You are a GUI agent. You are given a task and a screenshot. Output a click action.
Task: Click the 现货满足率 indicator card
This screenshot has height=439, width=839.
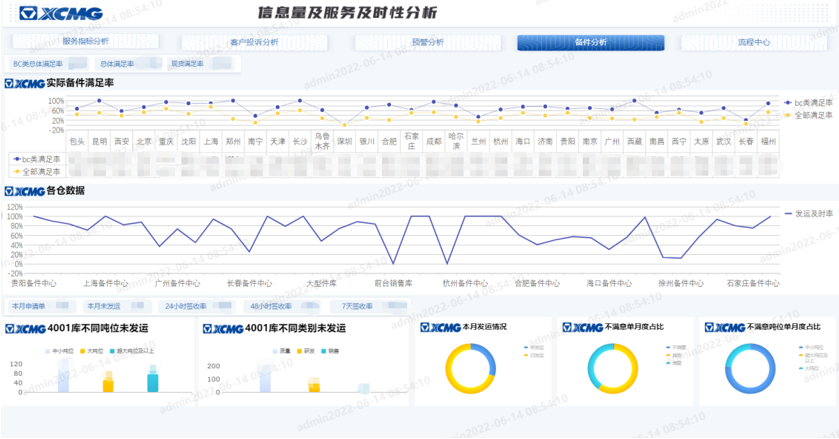(x=201, y=64)
